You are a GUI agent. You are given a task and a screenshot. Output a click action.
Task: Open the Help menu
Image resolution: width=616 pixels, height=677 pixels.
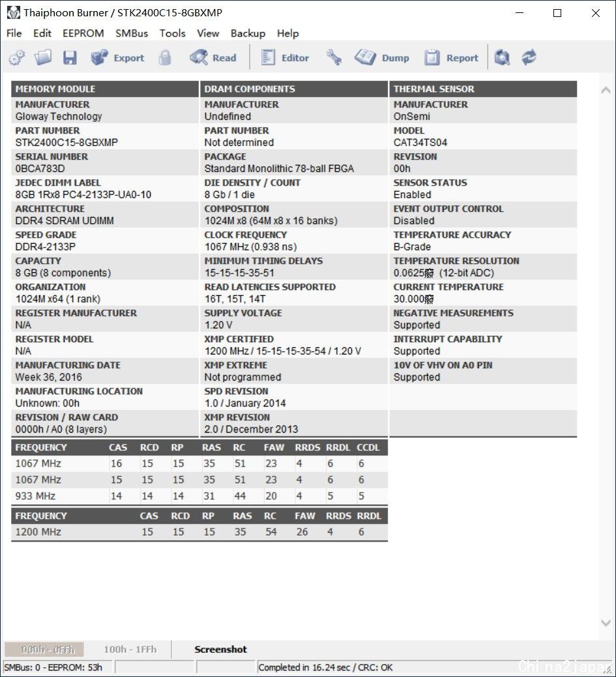[287, 33]
